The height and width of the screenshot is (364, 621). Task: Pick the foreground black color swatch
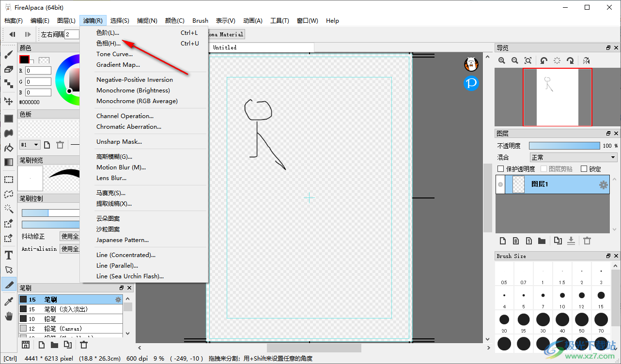(x=24, y=60)
